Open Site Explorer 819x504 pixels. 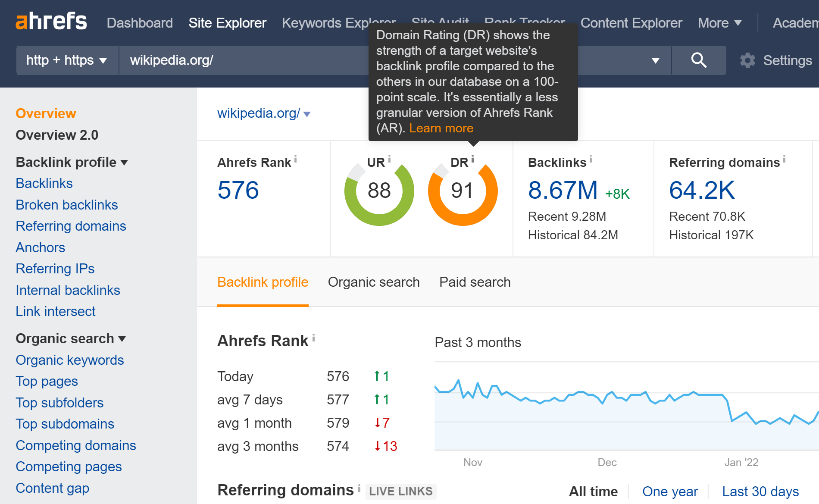[x=228, y=23]
